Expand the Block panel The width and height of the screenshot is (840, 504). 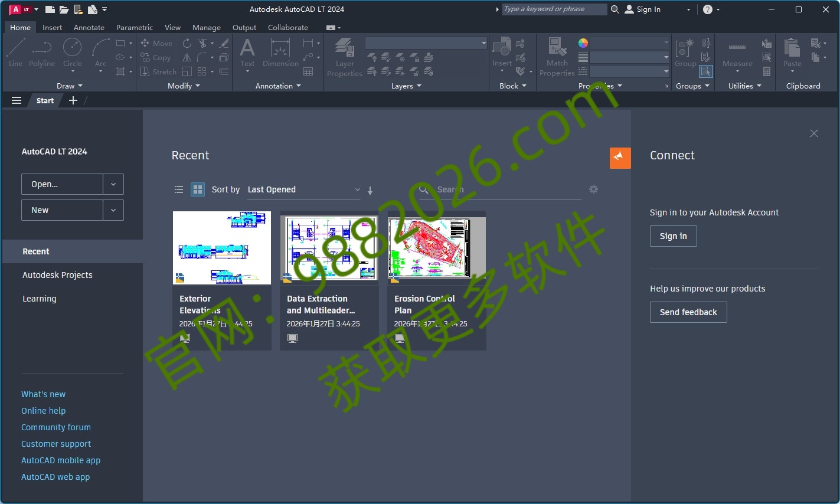pos(512,86)
